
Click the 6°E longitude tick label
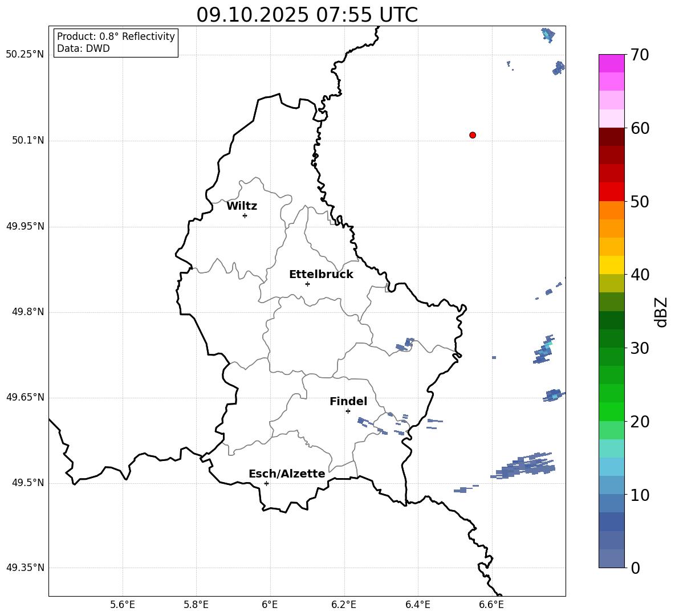pos(270,605)
